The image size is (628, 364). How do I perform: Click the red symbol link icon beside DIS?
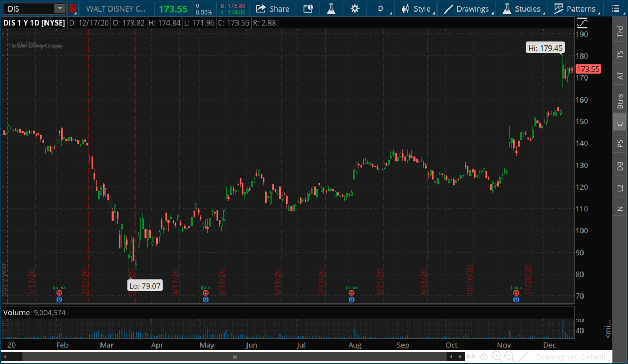(x=73, y=9)
